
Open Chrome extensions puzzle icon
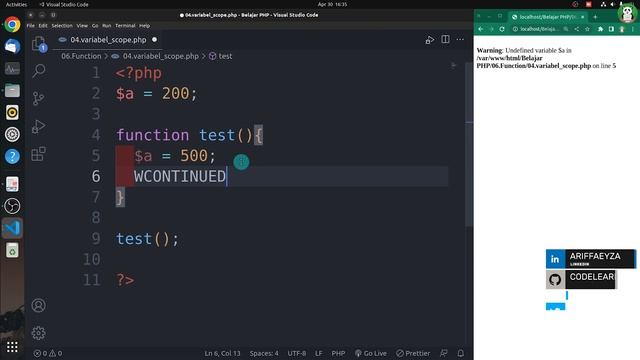pyautogui.click(x=600, y=29)
